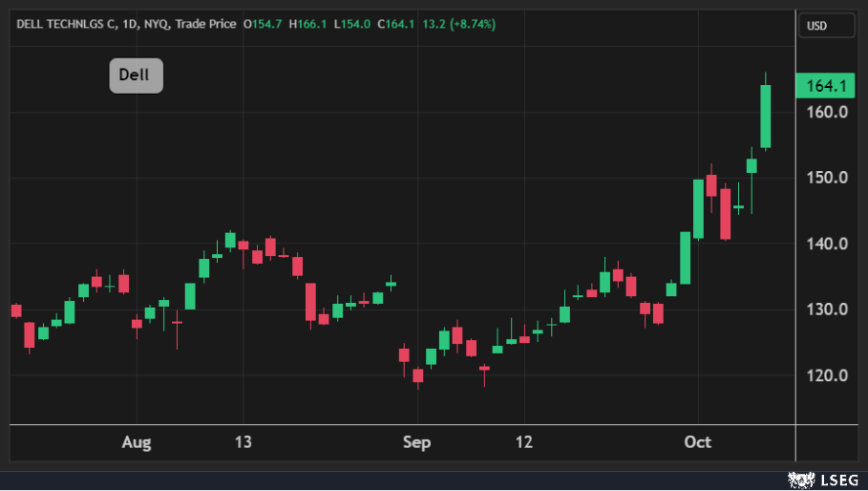Click the 13 date marker on axis

coord(243,442)
